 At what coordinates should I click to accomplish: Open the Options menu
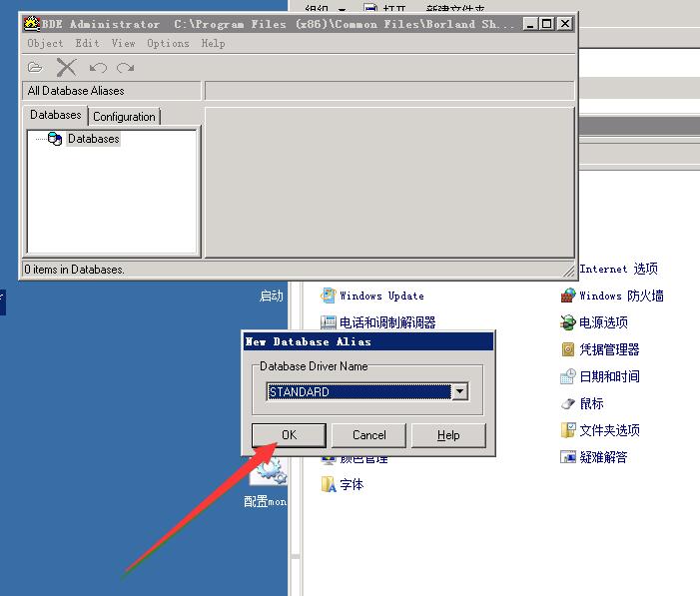[168, 43]
